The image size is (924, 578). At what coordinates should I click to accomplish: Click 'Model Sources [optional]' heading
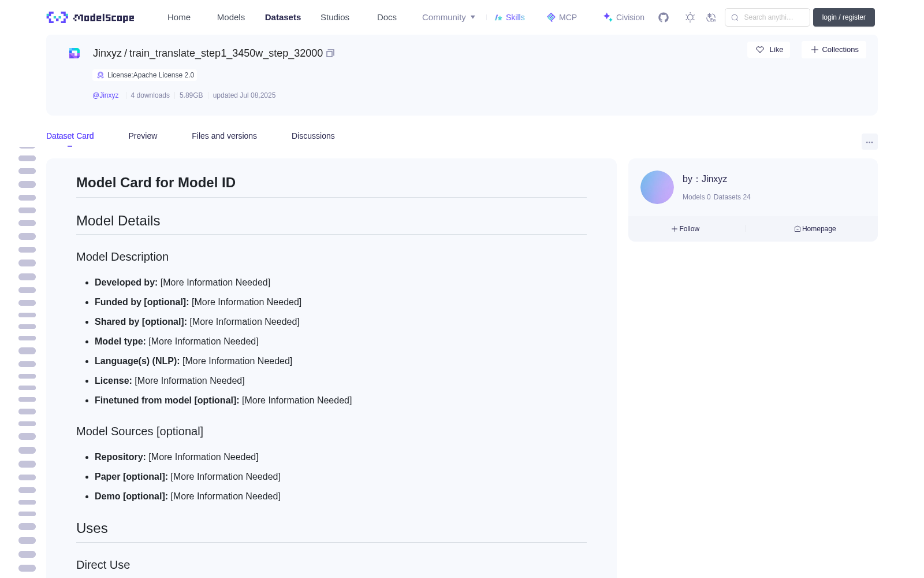[x=140, y=431]
